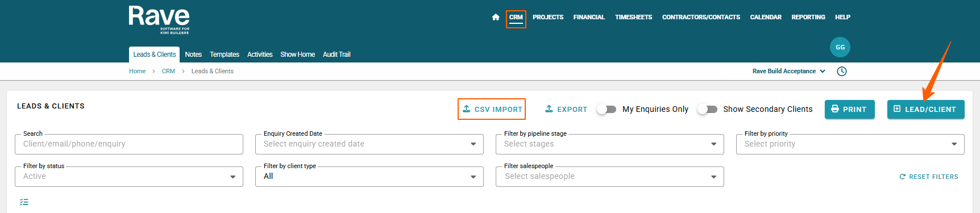Switch to the Templates tab

(225, 55)
